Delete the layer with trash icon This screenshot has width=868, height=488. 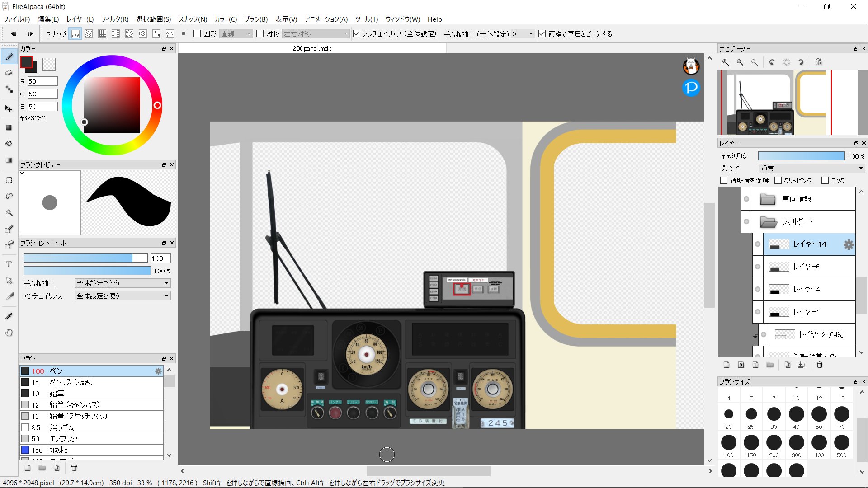pyautogui.click(x=820, y=365)
